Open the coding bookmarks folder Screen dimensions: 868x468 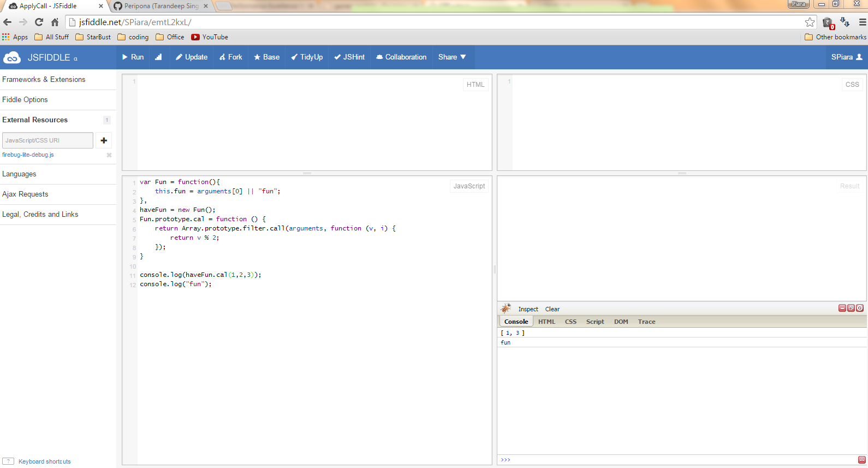pyautogui.click(x=133, y=37)
